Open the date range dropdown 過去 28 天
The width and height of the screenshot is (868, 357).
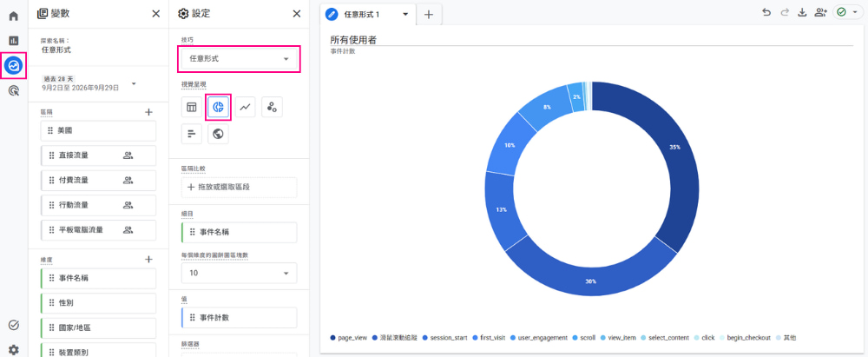[x=89, y=83]
